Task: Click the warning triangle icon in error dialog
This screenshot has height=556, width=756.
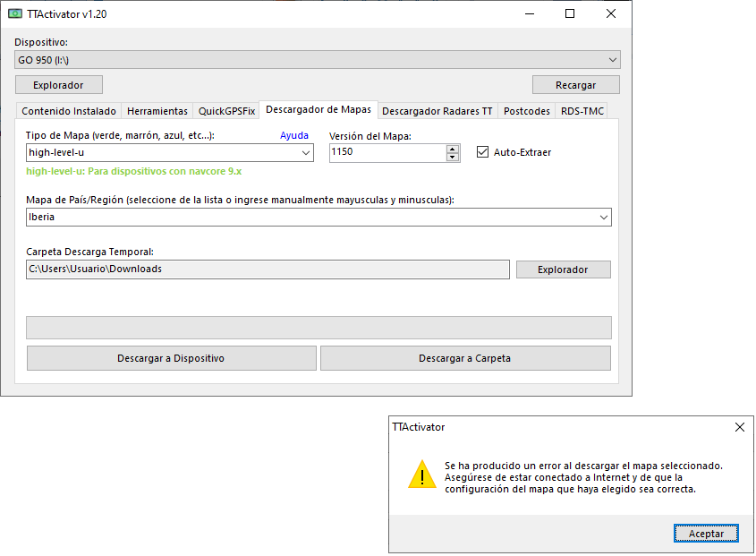Action: click(x=422, y=475)
